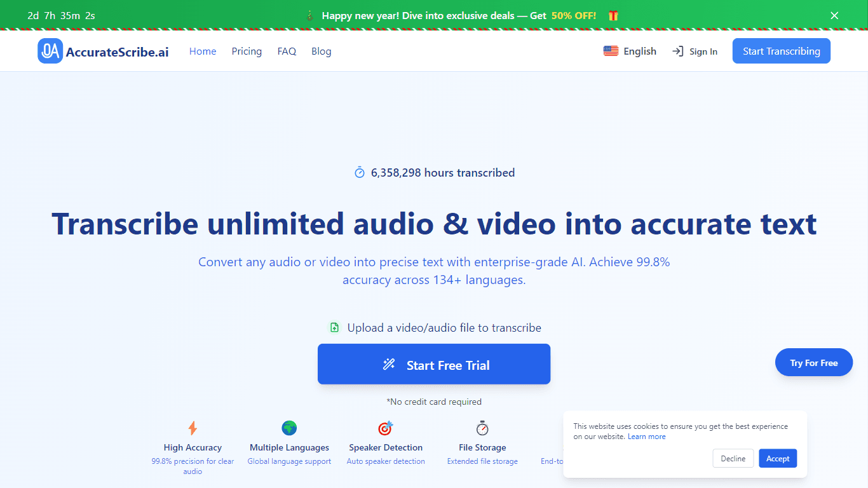Open the English language selector

pyautogui.click(x=630, y=51)
